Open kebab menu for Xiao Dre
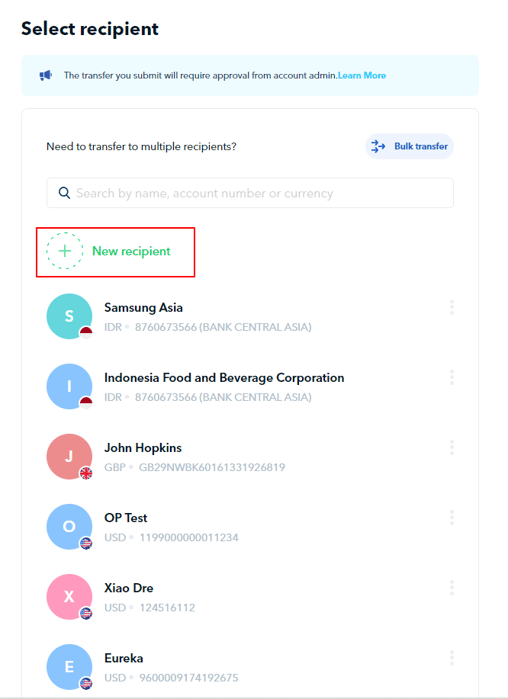 [x=452, y=588]
